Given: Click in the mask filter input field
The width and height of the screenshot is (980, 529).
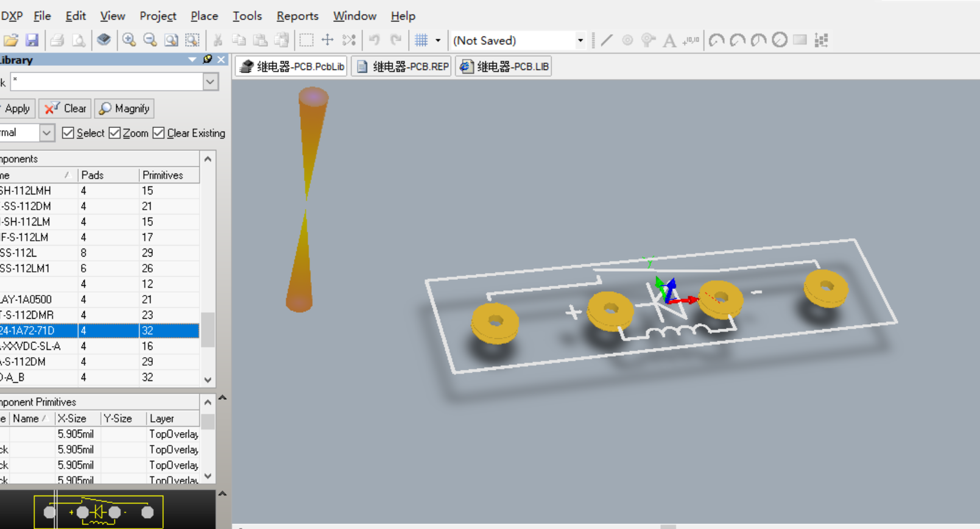Looking at the screenshot, I should coord(107,82).
